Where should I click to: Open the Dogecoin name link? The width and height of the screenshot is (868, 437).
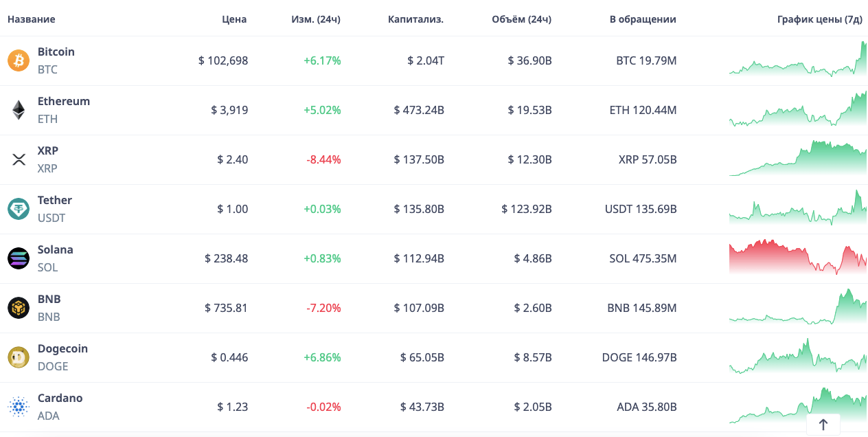click(62, 348)
